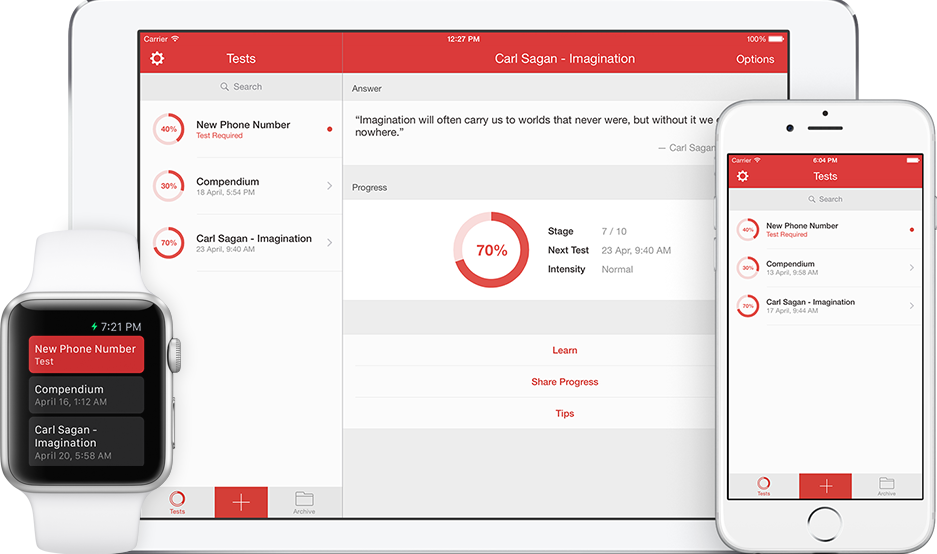
Task: Open New Phone Number test on iPad
Action: [241, 129]
